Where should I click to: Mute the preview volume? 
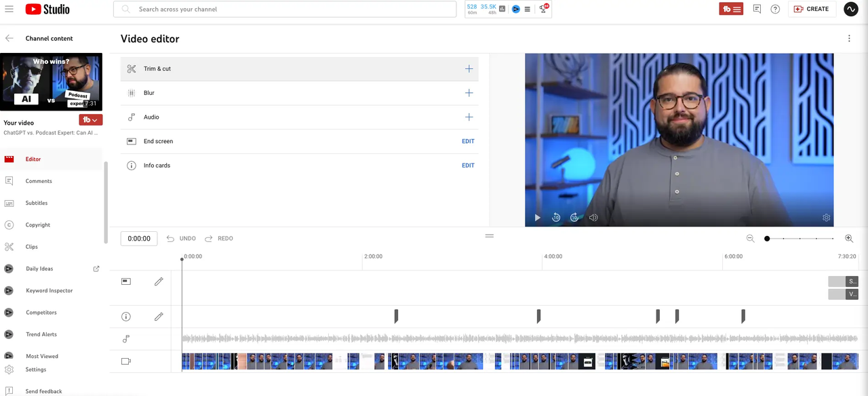[593, 218]
